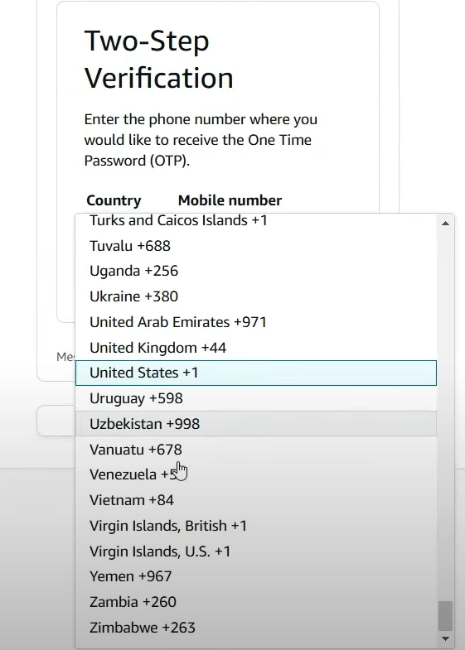Screen dimensions: 465x650
Task: Select United Arab Emirates +971
Action: [256, 322]
